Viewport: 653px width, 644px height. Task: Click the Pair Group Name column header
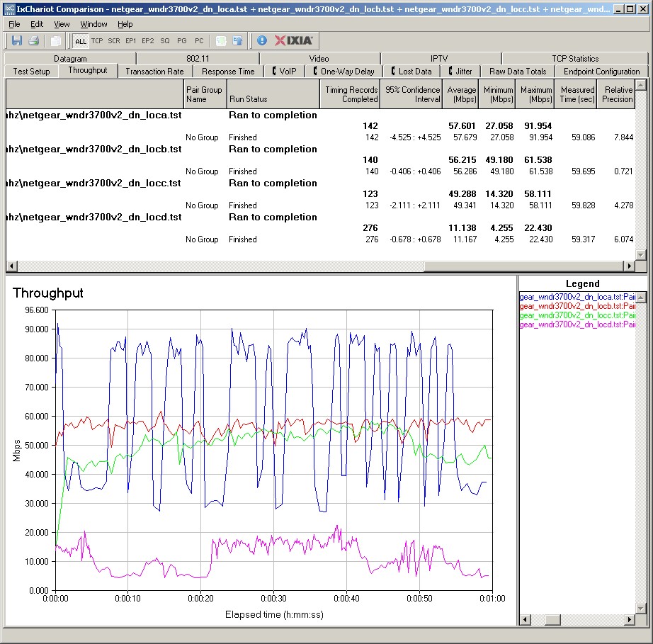click(205, 94)
